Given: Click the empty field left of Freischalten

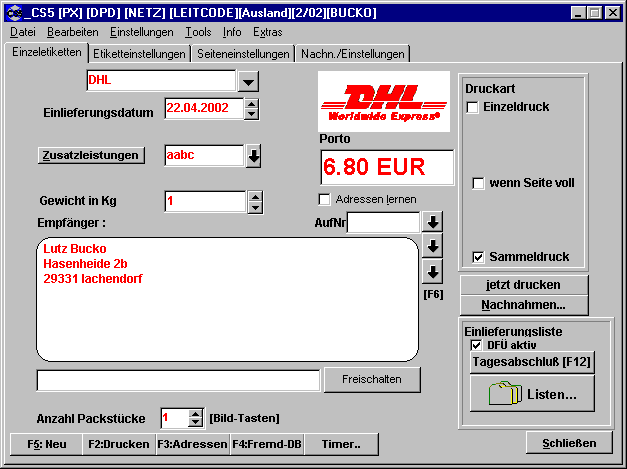Looking at the screenshot, I should pyautogui.click(x=178, y=380).
